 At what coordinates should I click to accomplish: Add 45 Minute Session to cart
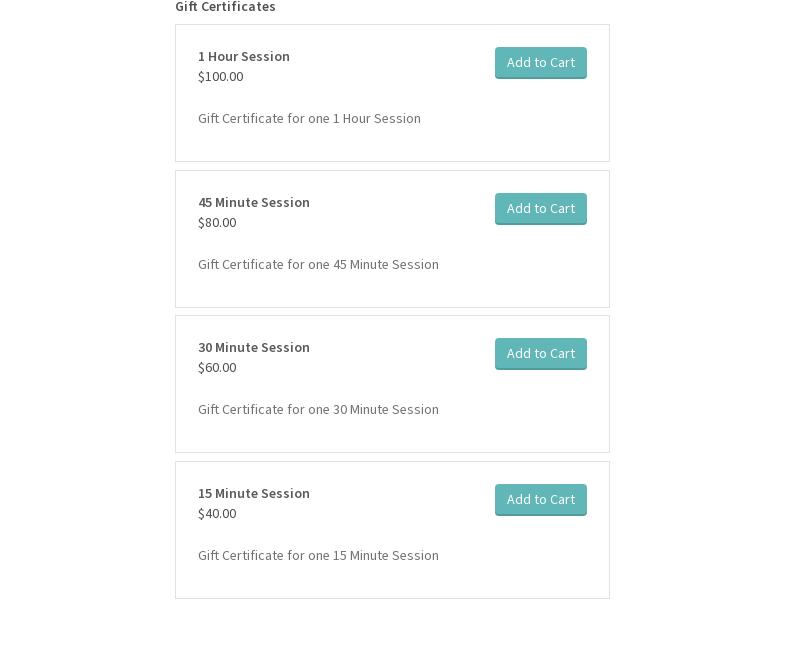540,208
